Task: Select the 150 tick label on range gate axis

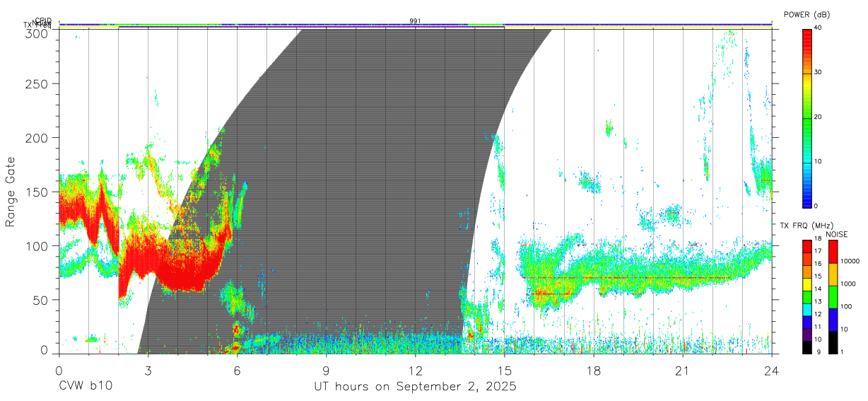Action: pos(36,192)
